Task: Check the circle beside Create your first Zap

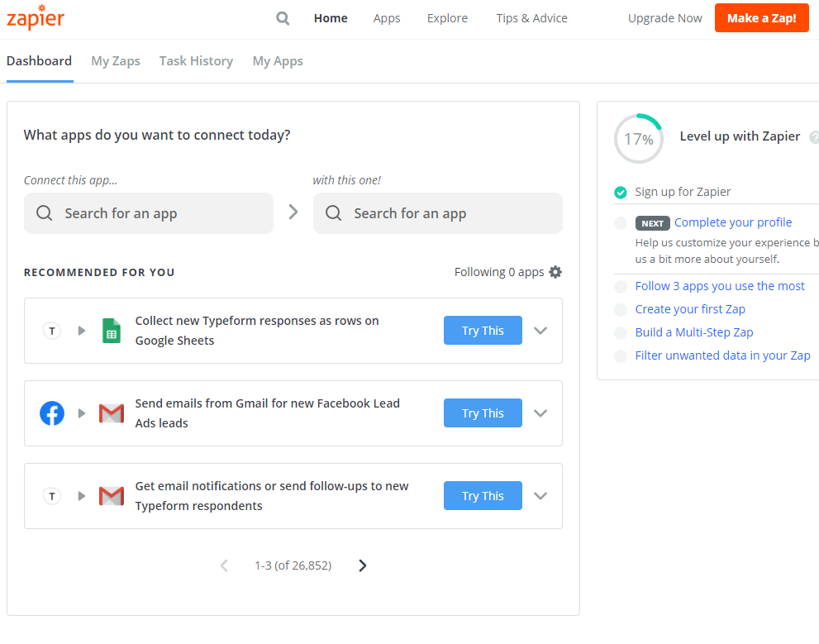Action: click(x=621, y=309)
